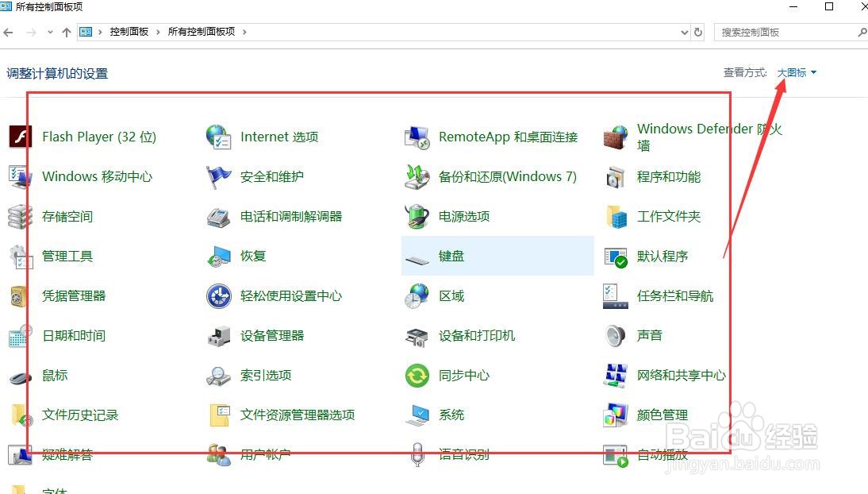Click the Internet 选项 globe icon
The image size is (868, 494).
(218, 137)
